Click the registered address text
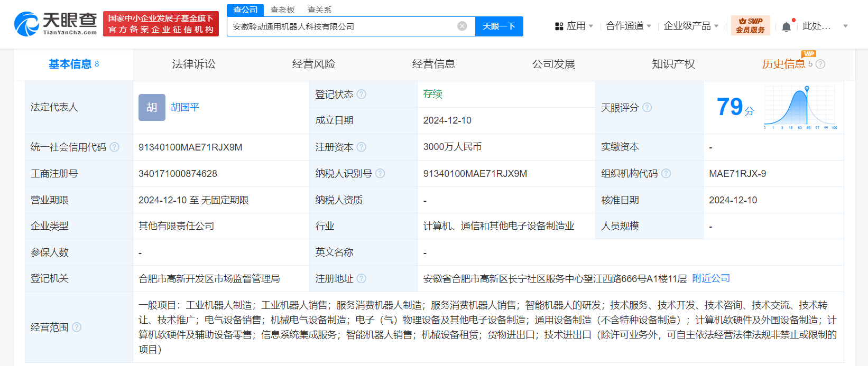Viewport: 868px width, 366px height. coord(555,279)
